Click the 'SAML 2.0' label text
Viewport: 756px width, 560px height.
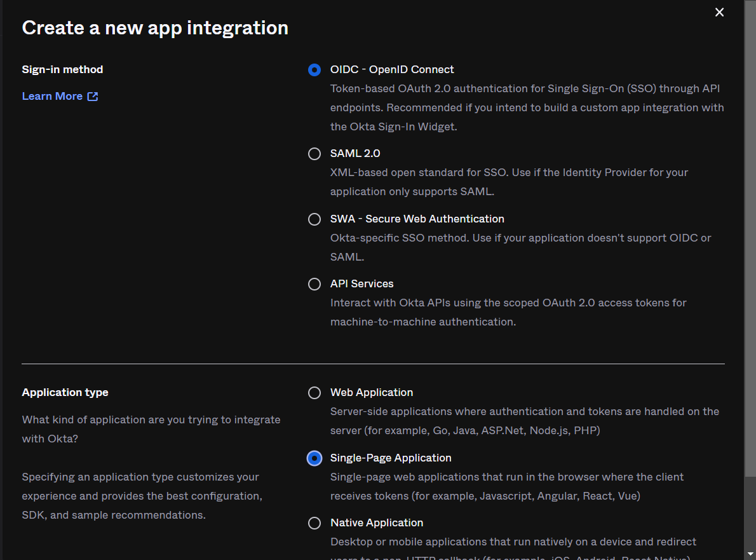pos(355,153)
